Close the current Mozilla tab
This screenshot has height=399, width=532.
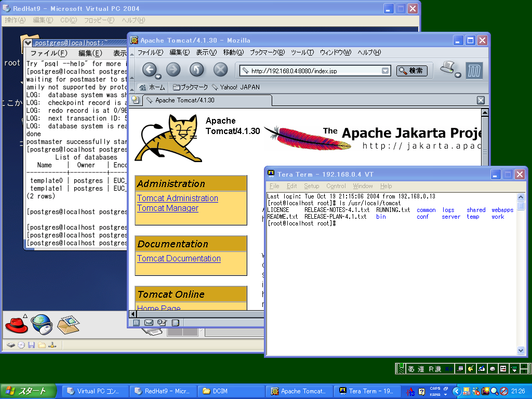tap(481, 100)
